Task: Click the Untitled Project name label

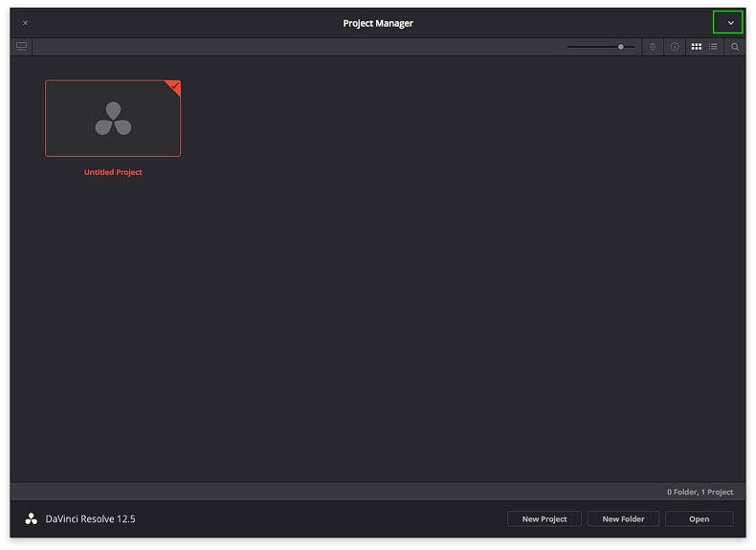Action: point(113,172)
